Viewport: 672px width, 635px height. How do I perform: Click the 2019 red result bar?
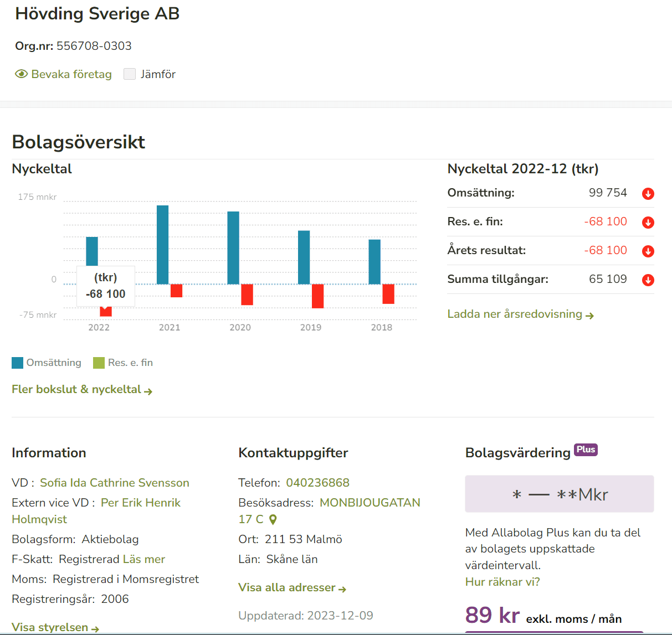[x=317, y=296]
